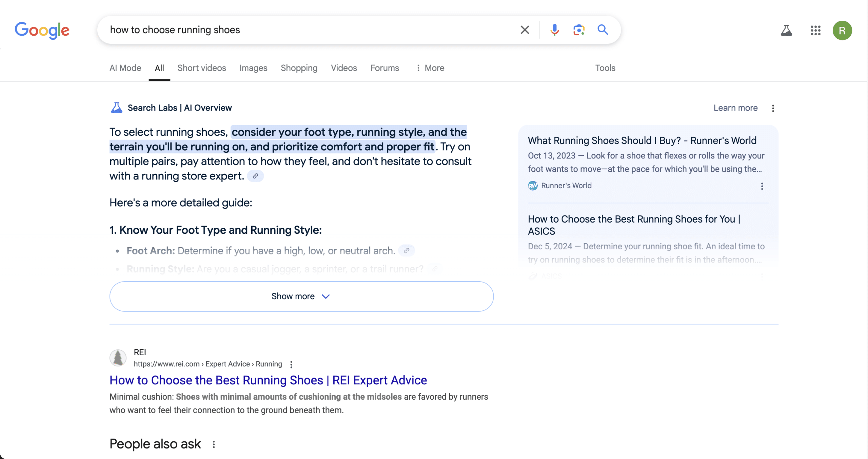Click the Learn more link
Viewport: 868px width, 459px height.
pos(735,108)
